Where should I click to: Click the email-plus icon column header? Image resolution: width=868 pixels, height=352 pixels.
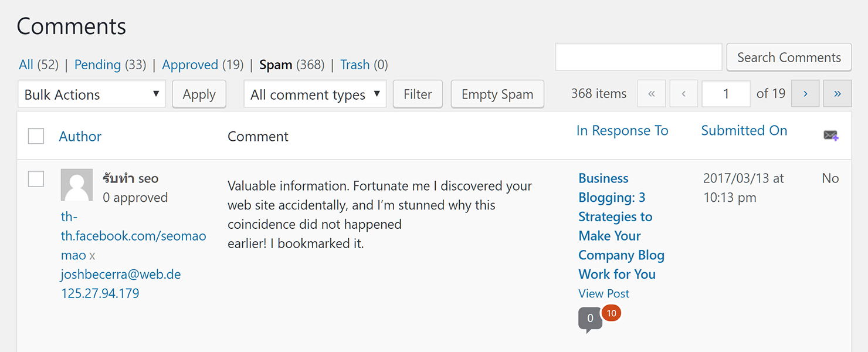[830, 136]
